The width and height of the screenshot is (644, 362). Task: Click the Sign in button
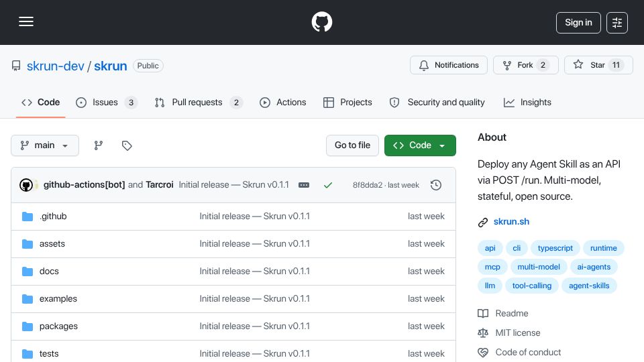tap(578, 23)
